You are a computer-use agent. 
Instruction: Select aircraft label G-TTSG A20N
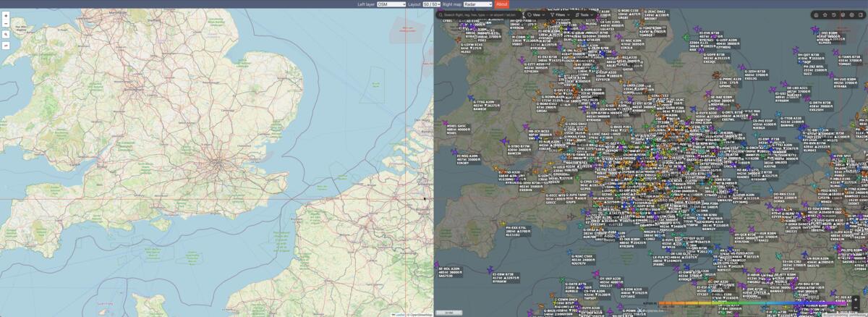pos(486,106)
